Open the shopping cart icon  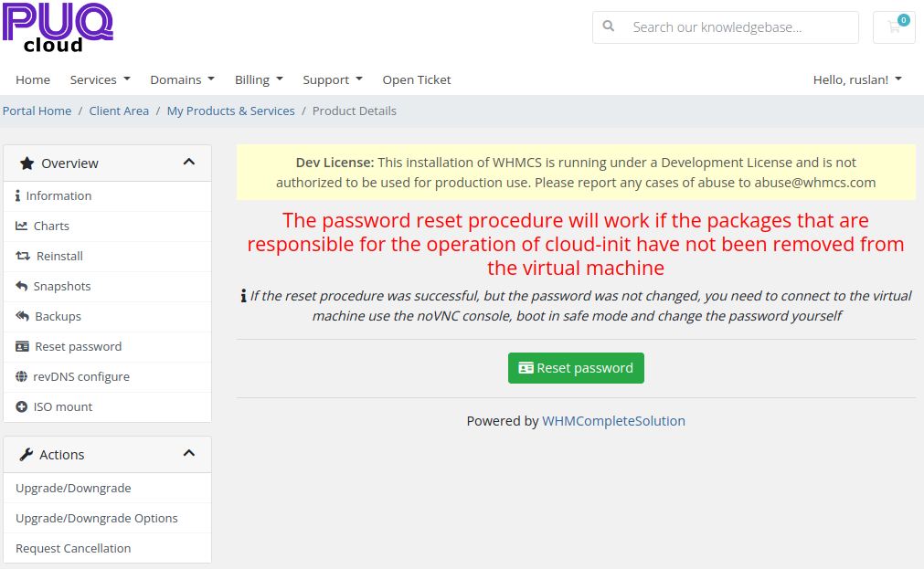click(x=894, y=27)
